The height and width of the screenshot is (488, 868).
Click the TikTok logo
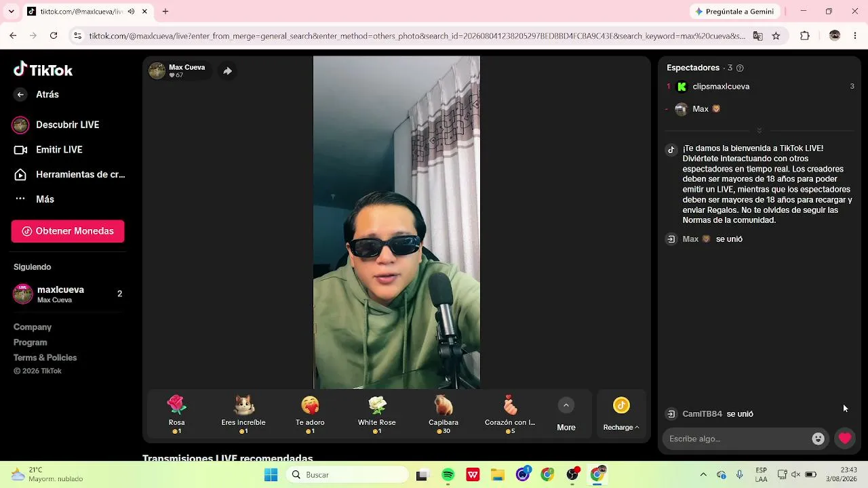point(43,70)
